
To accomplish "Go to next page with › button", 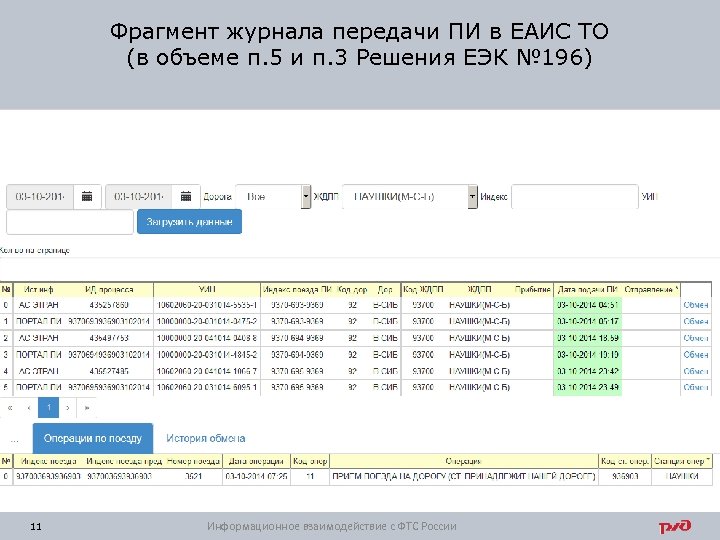I will pos(68,408).
